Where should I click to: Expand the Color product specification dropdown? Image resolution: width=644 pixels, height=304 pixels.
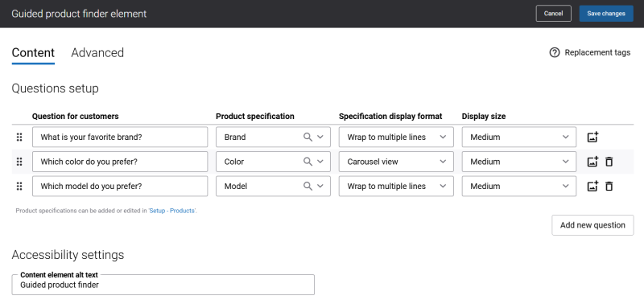coord(320,162)
